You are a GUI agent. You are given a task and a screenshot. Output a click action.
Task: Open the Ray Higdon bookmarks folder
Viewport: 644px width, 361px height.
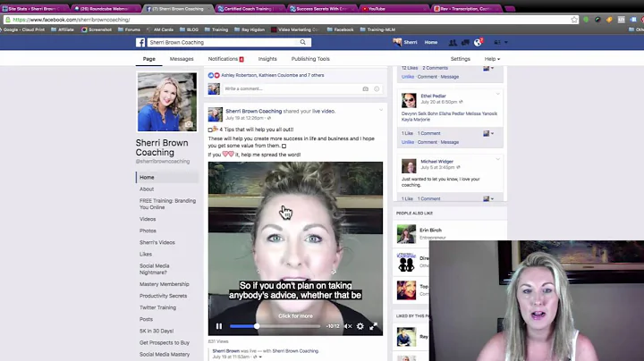coord(250,29)
